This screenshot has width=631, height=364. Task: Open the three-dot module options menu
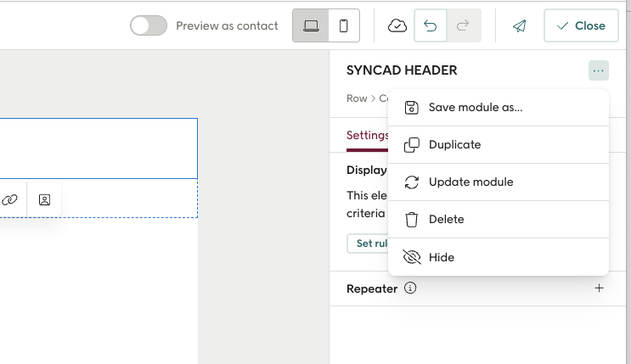click(x=598, y=70)
